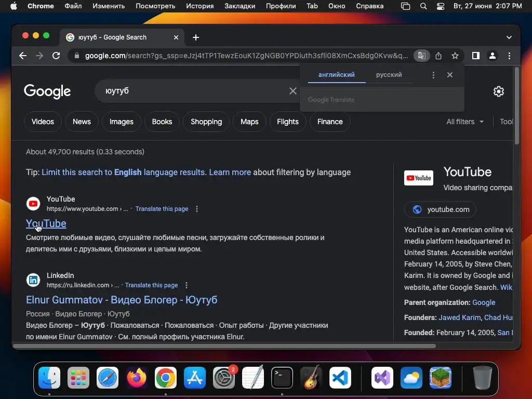The width and height of the screenshot is (532, 399).
Task: Select the русский tab in translate popup
Action: point(389,75)
